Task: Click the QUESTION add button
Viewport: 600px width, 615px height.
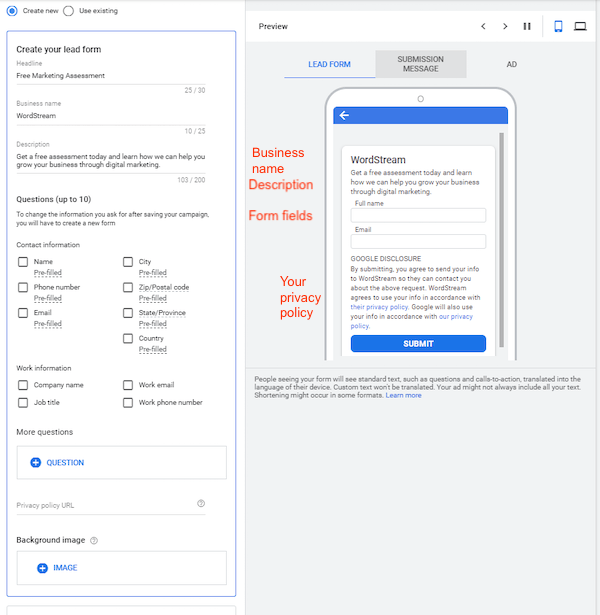Action: click(122, 462)
